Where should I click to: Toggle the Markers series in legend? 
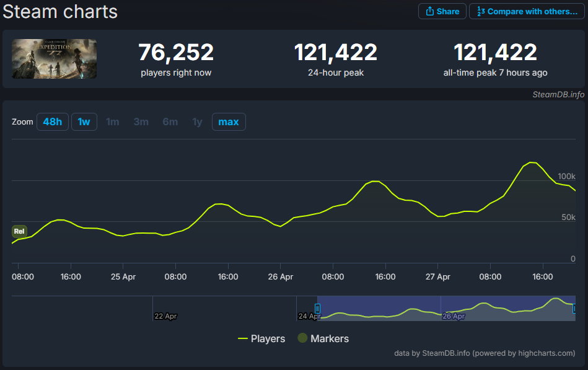click(323, 338)
